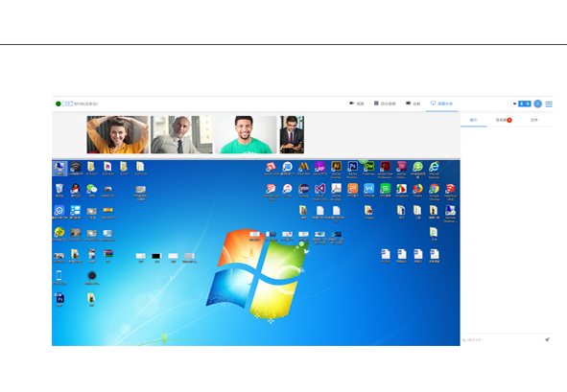Click the paper plane send icon

point(547,339)
